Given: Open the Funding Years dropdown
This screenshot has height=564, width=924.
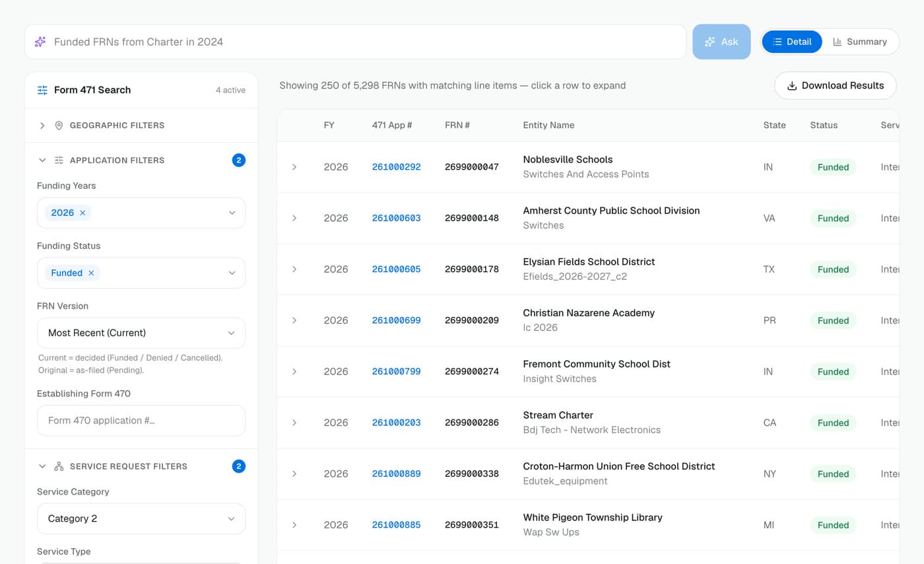Looking at the screenshot, I should point(141,213).
